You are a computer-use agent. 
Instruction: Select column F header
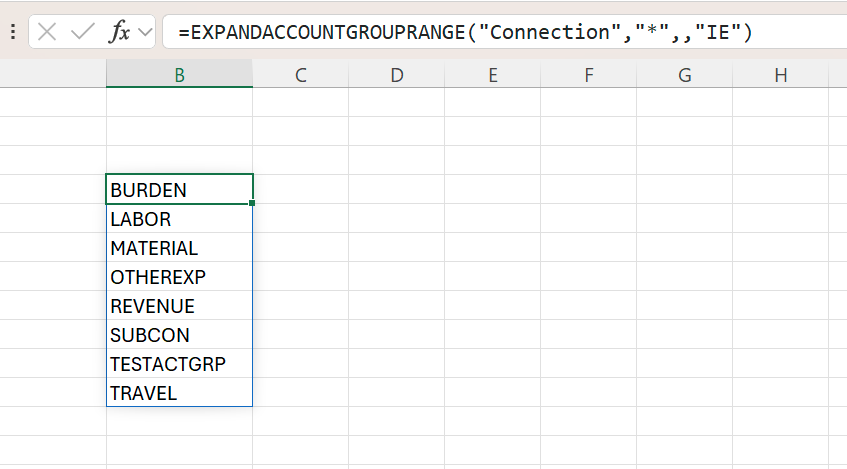coord(589,75)
